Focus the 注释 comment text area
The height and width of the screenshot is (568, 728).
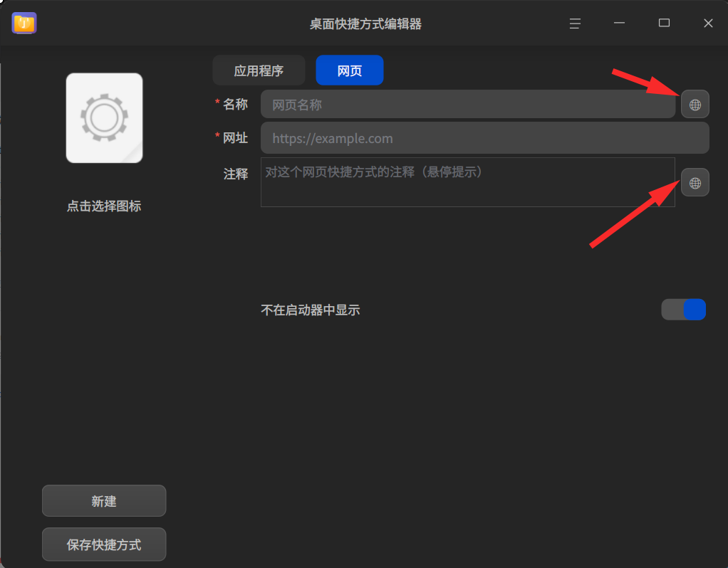(468, 182)
